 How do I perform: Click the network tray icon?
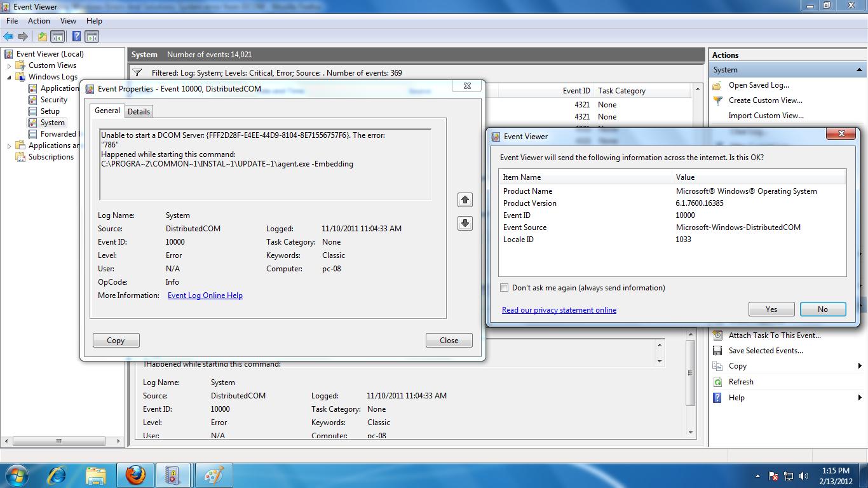point(789,476)
